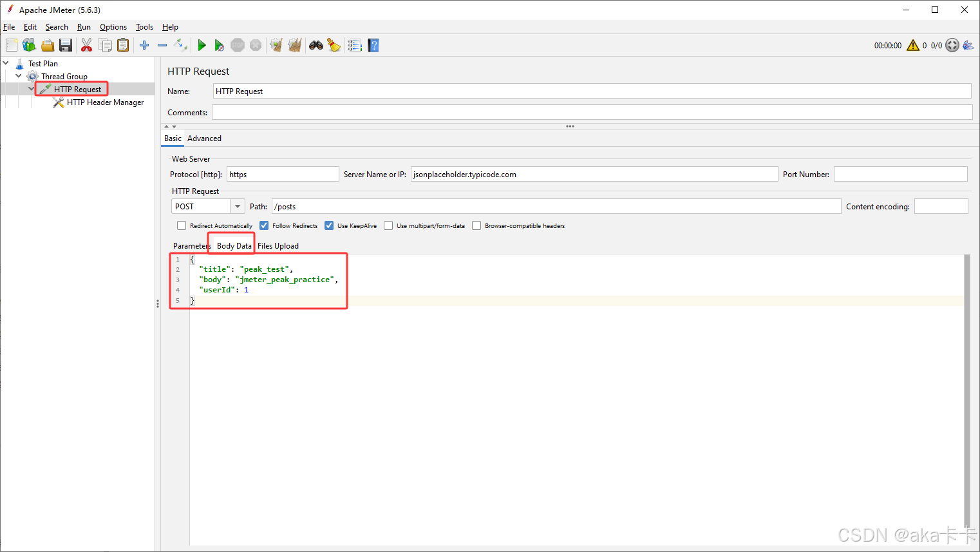Collapse the HTTP Request tree node
Screen dimensions: 980x552
(x=32, y=89)
